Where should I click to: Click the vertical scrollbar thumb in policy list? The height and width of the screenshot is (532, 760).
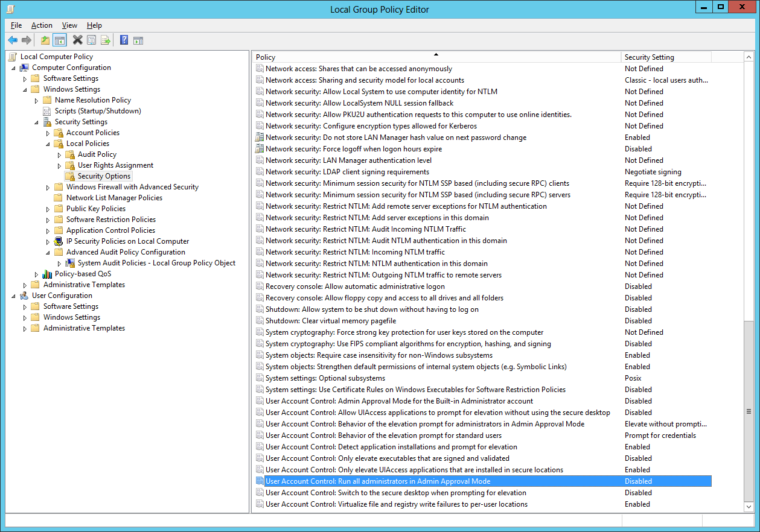click(x=749, y=410)
